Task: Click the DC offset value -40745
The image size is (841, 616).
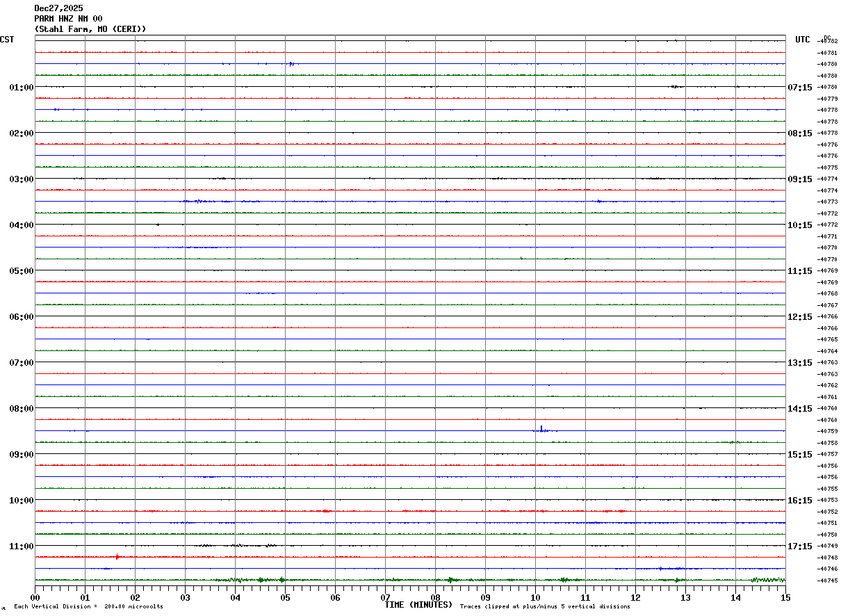Action: (x=828, y=581)
